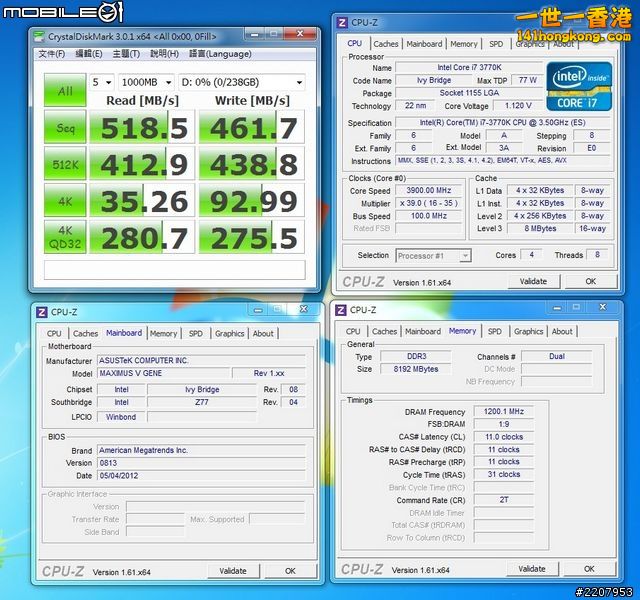
Task: Open the test run count dropdown showing 5
Action: (x=101, y=82)
